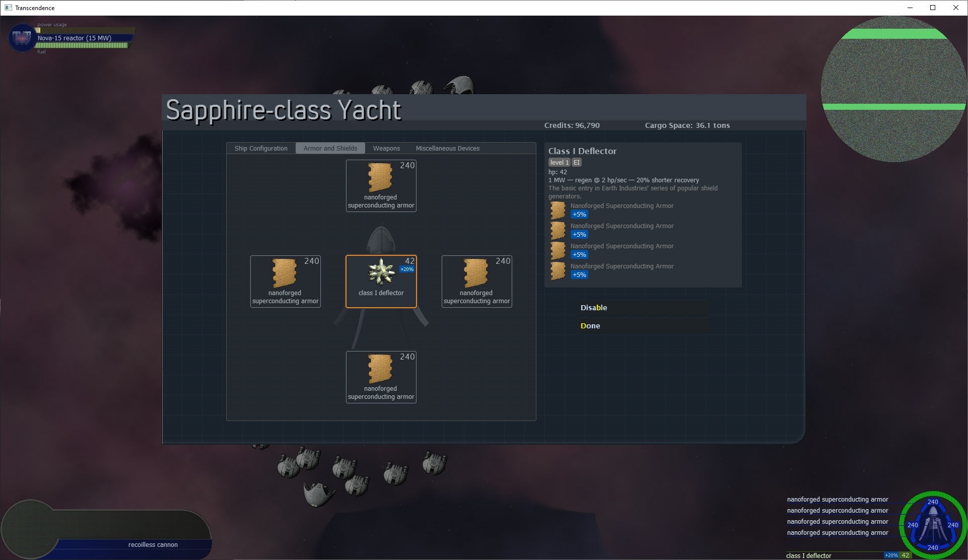Click the last +5% bonus badge
Image resolution: width=968 pixels, height=560 pixels.
click(x=579, y=275)
